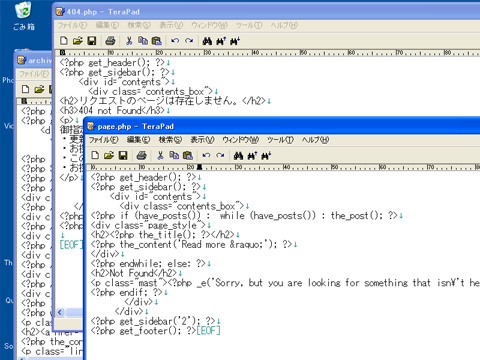
Task: Open 表示(V) menu in 404.php window
Action: coord(171,25)
